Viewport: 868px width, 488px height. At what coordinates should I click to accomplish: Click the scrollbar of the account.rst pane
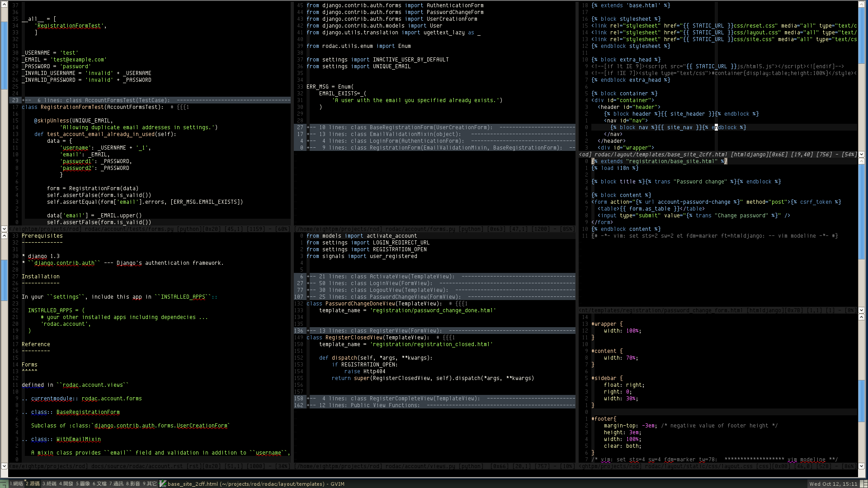click(x=4, y=351)
